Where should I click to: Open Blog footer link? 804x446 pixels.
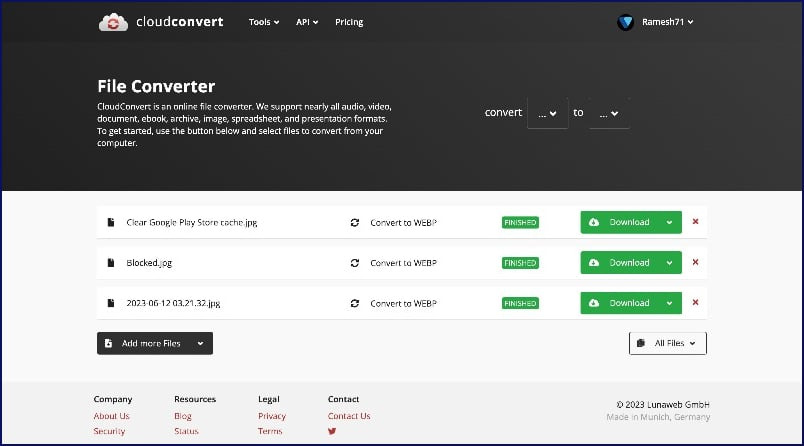183,416
